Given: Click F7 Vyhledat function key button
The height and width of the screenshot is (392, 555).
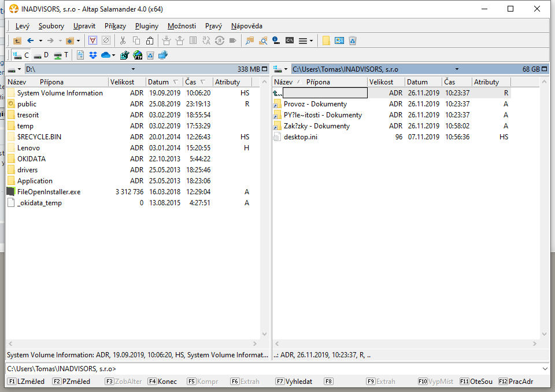Looking at the screenshot, I should [x=294, y=382].
